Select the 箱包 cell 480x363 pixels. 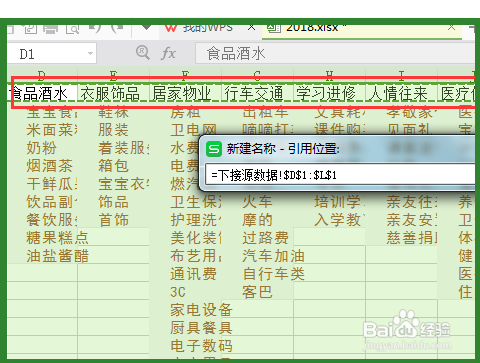(113, 166)
